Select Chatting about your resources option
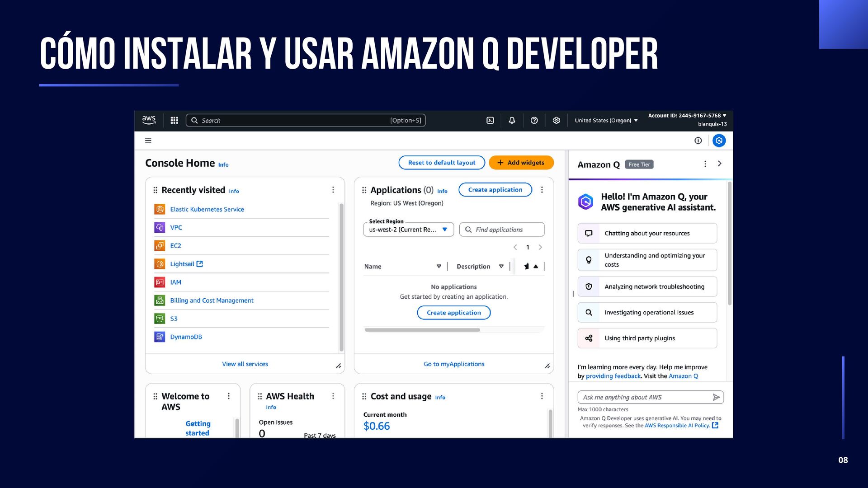Screen dimensions: 868x488 [x=647, y=233]
